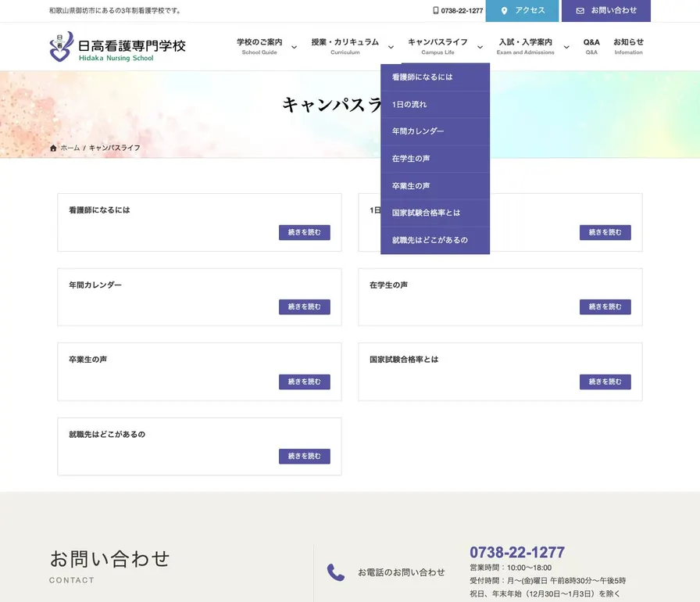Select 卒業生の声 in dropdown menu

point(435,186)
